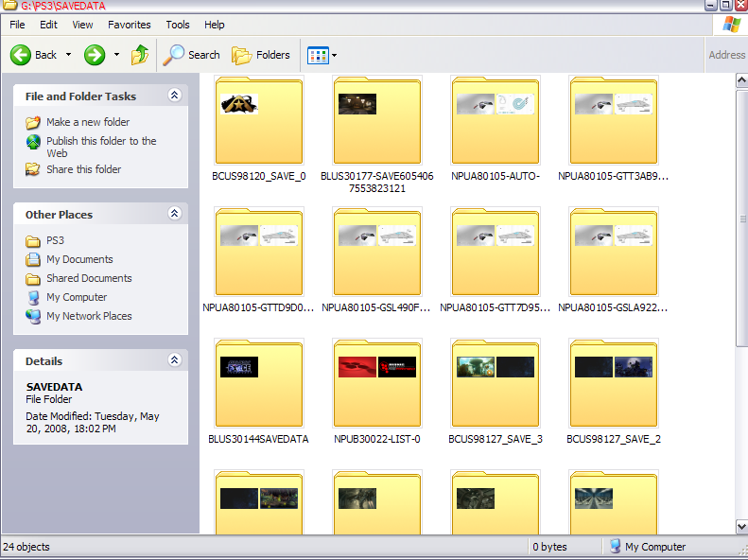The width and height of the screenshot is (748, 560).
Task: Select the 'NPUB30022-LIST-0' file name label
Action: coord(377,439)
